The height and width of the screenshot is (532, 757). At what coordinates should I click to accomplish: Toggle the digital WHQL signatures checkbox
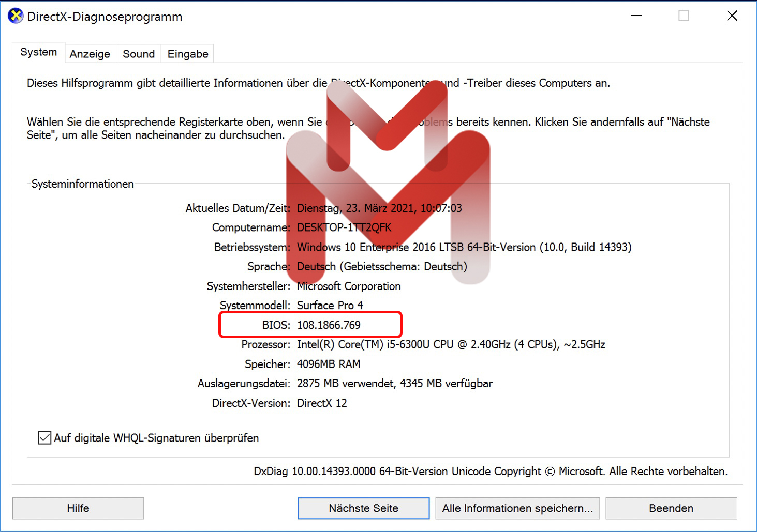[x=44, y=438]
